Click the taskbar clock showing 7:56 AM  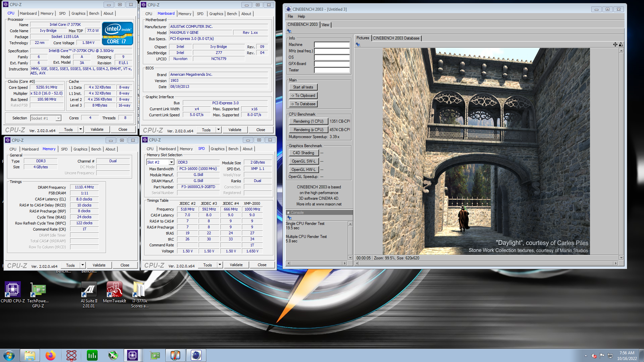click(x=627, y=353)
